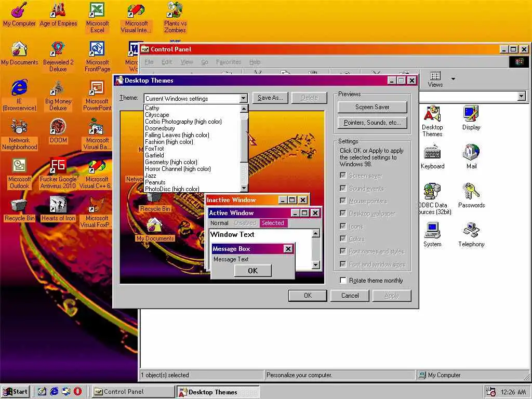532x399 pixels.
Task: Open Edit menu in Control Panel
Action: (167, 62)
